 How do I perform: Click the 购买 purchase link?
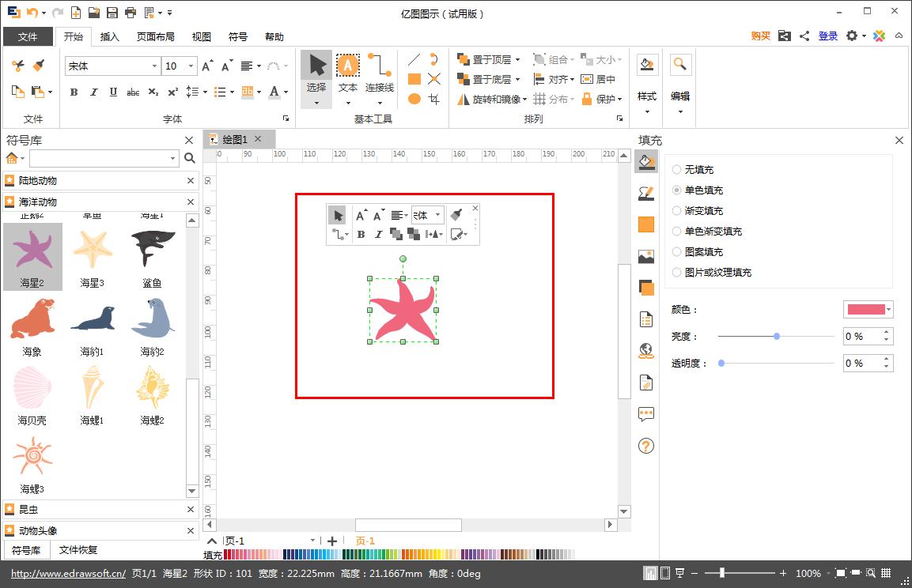click(759, 36)
